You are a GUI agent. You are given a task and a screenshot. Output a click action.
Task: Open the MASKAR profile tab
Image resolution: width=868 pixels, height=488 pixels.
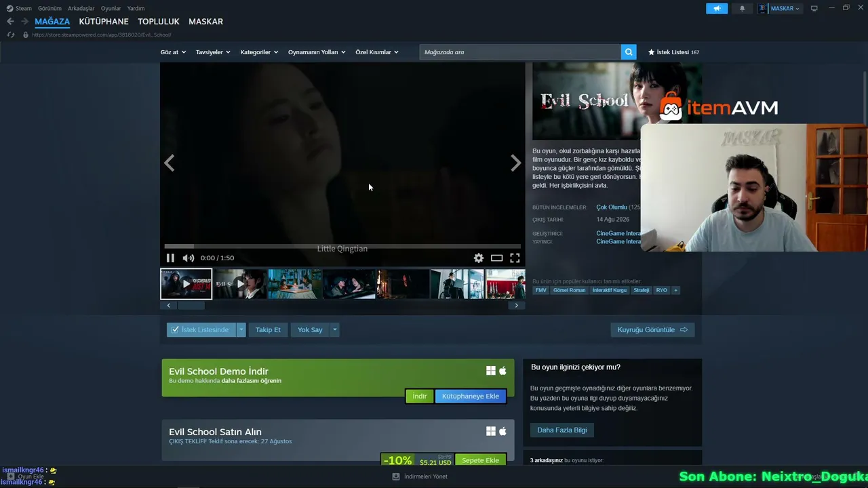205,22
